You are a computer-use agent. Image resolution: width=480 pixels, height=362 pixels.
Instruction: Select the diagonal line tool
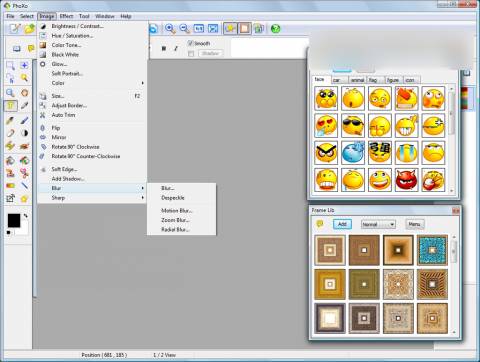coord(24,185)
